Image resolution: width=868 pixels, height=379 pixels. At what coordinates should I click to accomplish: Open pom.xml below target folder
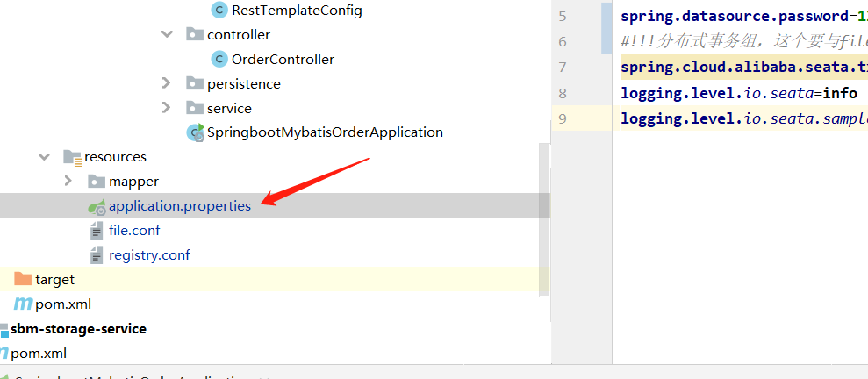(63, 304)
